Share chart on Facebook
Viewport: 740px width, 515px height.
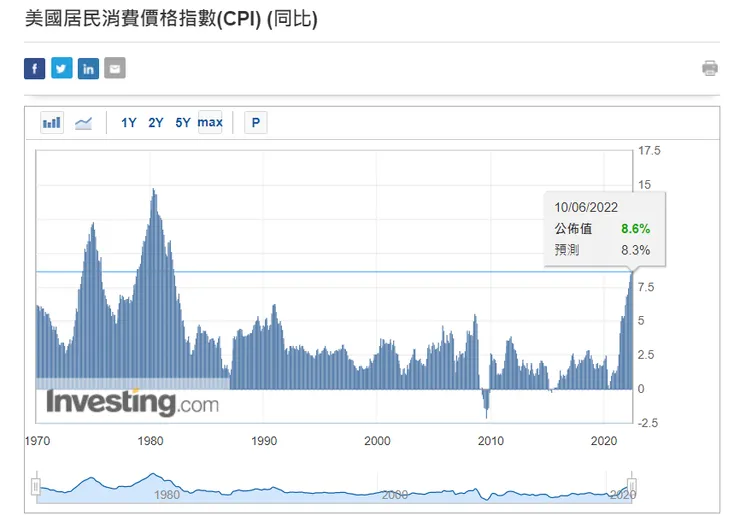click(x=34, y=68)
